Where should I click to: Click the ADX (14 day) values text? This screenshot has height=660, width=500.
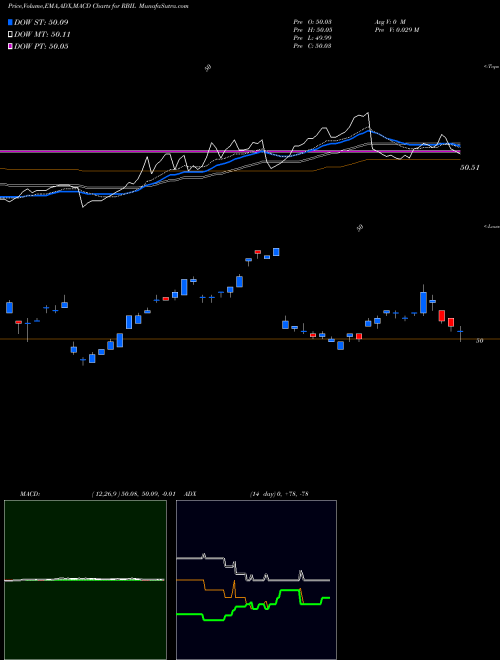[x=278, y=494]
